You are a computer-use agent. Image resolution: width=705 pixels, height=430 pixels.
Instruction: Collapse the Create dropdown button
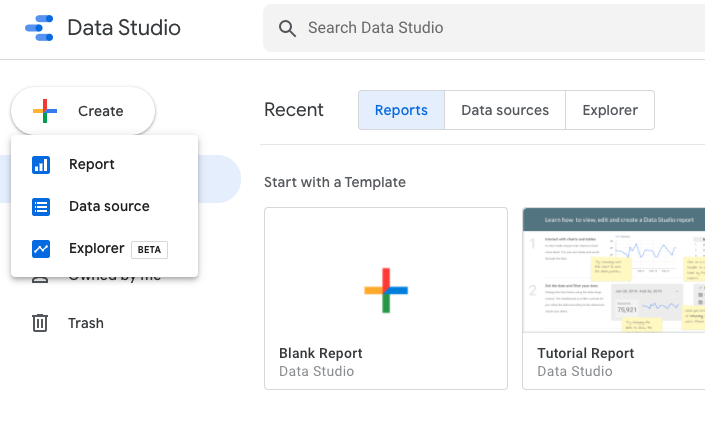pos(83,111)
